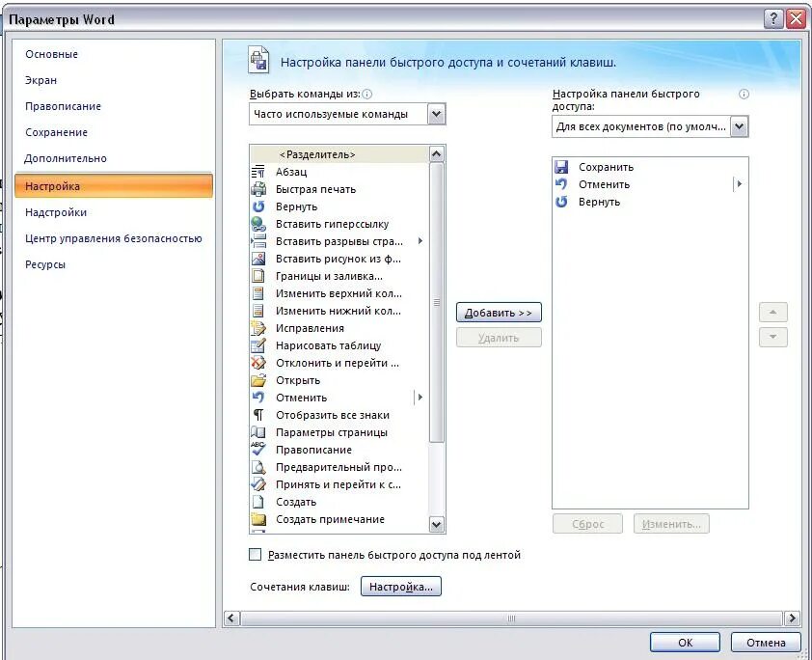Enable Разместить панель быстрого доступа под лентой checkbox

(255, 554)
